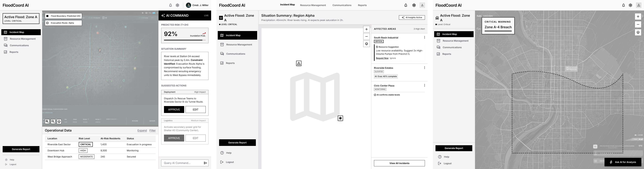Open notifications bell beside Cmdr. J. Miller
644x169 pixels.
[x=171, y=5]
